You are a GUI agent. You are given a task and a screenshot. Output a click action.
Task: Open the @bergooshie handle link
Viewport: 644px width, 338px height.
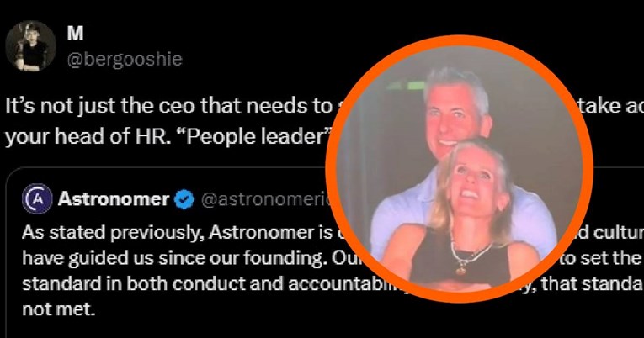125,60
